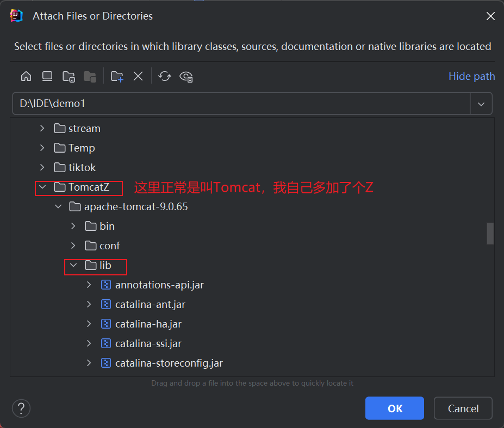
Task: Expand the Temp folder
Action: click(x=42, y=148)
